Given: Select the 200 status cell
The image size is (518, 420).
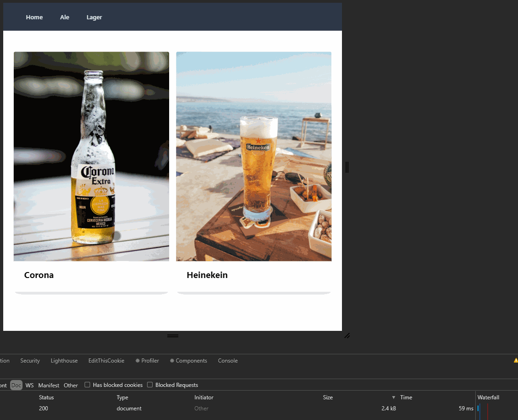Looking at the screenshot, I should coord(43,409).
